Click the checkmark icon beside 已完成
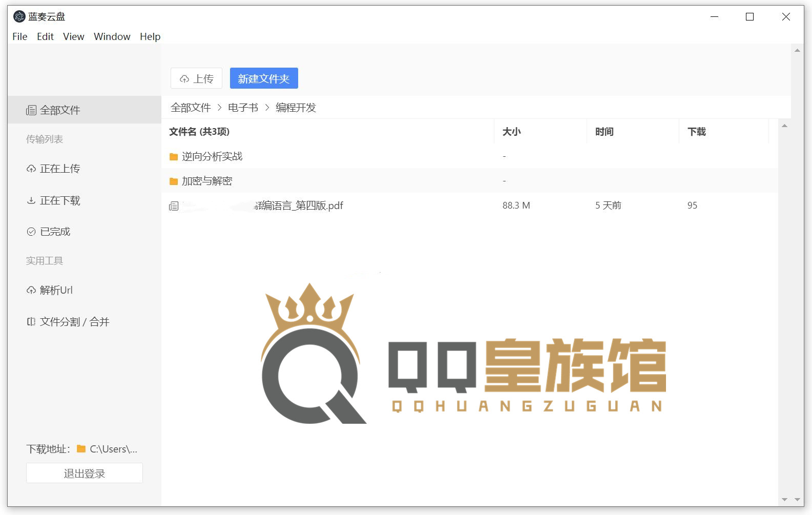 point(31,232)
